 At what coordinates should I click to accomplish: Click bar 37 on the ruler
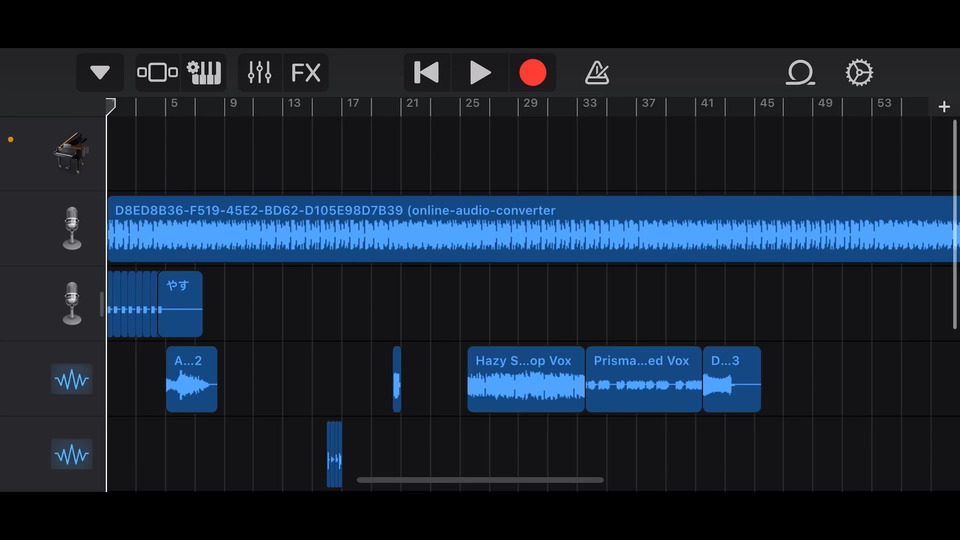tap(648, 103)
